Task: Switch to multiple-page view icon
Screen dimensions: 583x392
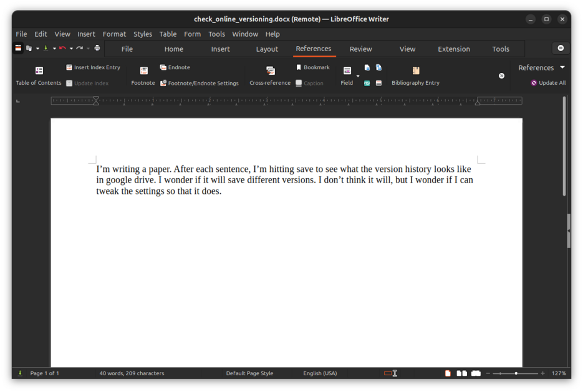Action: (x=462, y=373)
